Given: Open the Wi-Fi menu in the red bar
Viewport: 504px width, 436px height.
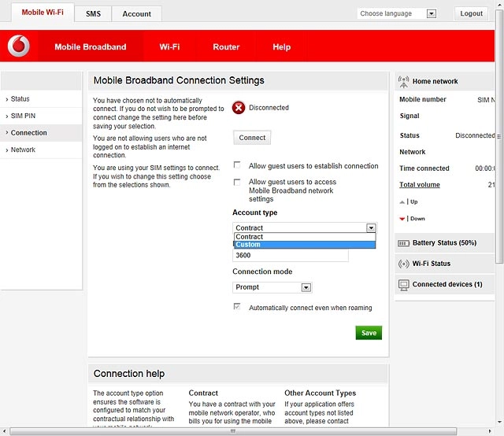Looking at the screenshot, I should click(169, 47).
